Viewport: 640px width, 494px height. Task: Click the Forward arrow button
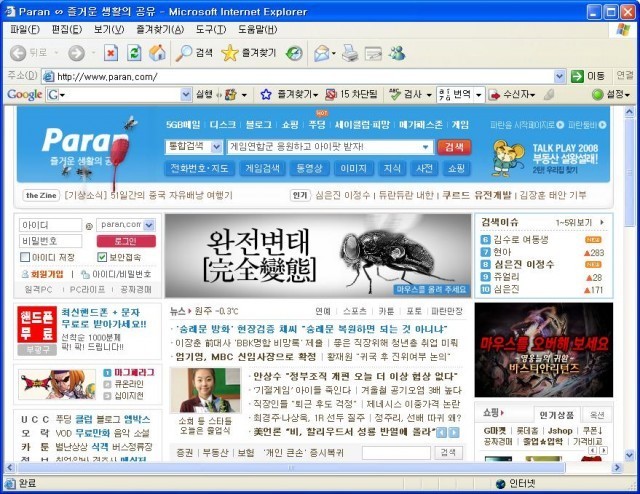coord(76,53)
